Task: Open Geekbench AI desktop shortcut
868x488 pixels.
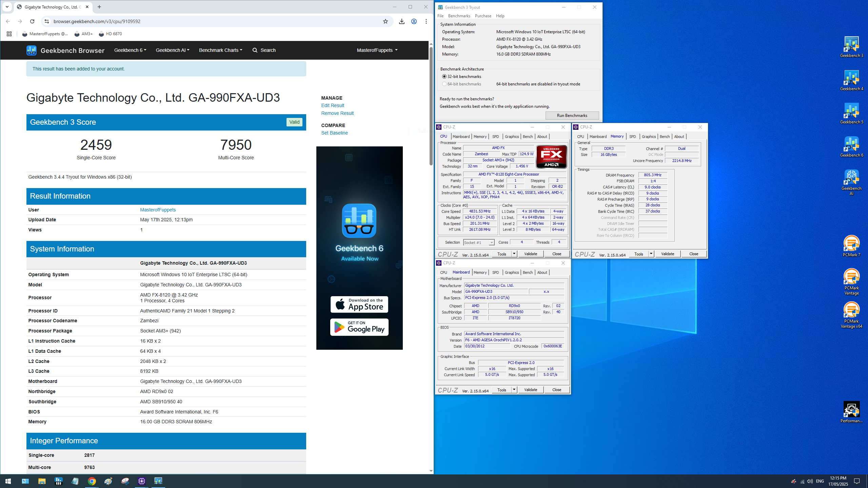Action: click(851, 182)
